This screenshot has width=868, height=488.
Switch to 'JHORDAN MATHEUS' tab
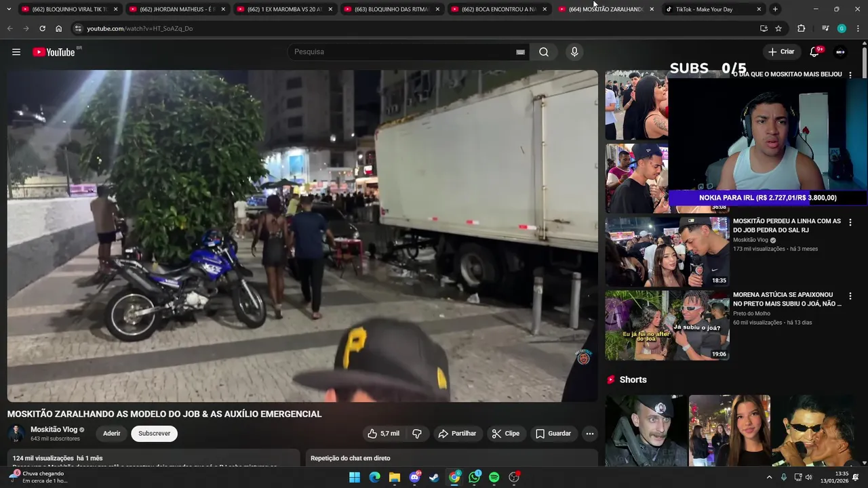[x=177, y=9]
